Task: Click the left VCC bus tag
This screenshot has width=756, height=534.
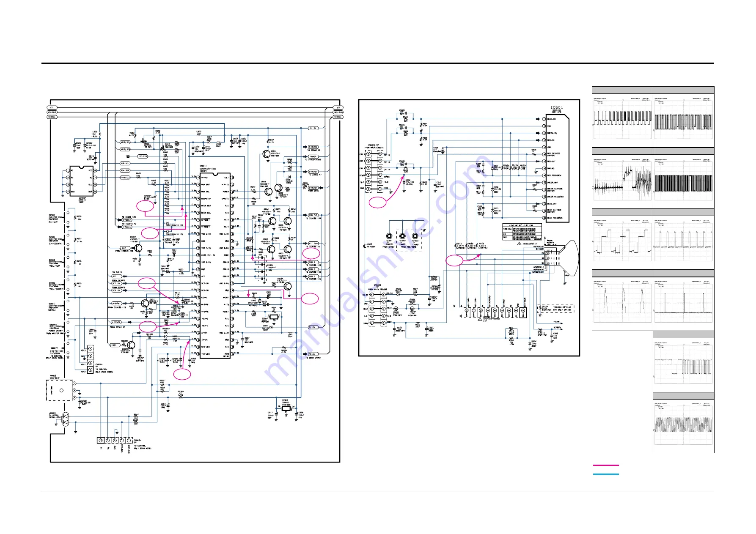Action: [x=52, y=107]
